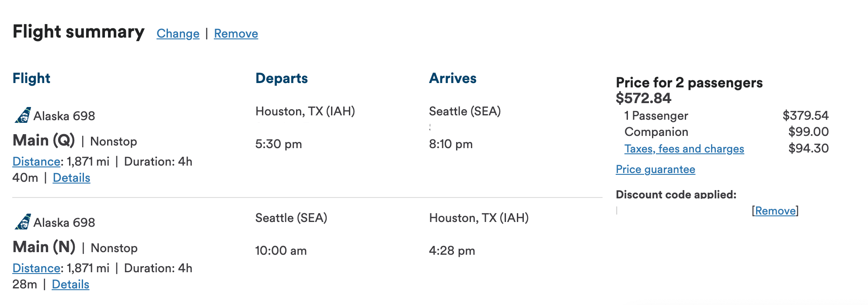Click the Companion $99.00 fare row
Image resolution: width=868 pixels, height=305 pixels.
pyautogui.click(x=726, y=132)
